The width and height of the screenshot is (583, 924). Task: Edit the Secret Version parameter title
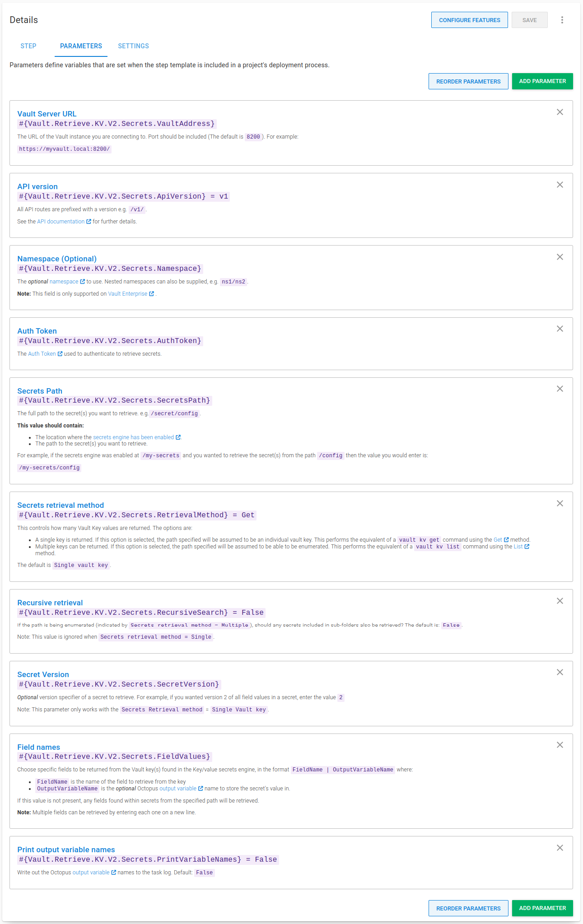[43, 675]
